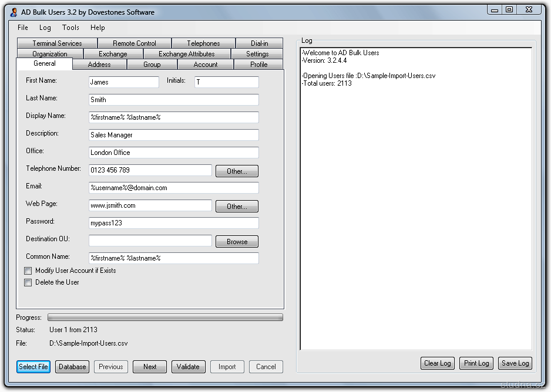Click the Display Name input field

(174, 117)
